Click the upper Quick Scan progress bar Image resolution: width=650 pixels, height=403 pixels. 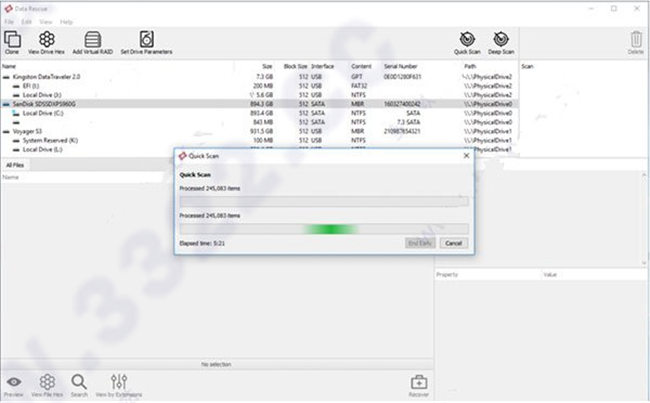coord(324,201)
